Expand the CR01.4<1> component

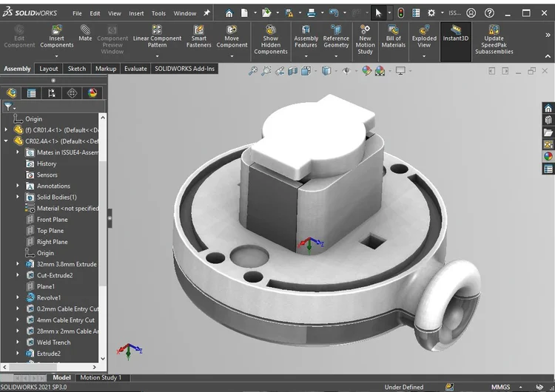point(6,130)
